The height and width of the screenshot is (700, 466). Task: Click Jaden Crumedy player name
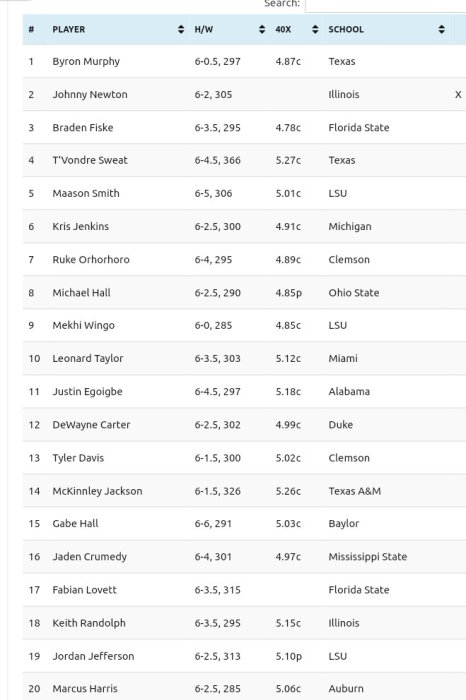[x=90, y=557]
